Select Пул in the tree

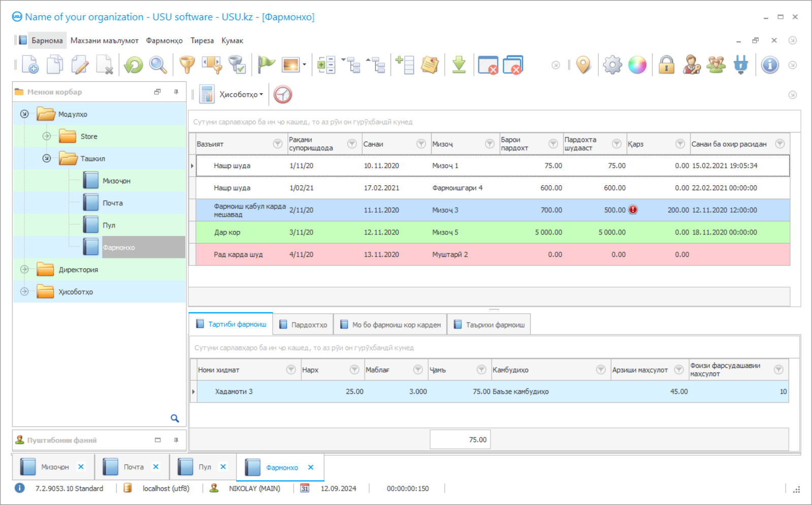[109, 225]
